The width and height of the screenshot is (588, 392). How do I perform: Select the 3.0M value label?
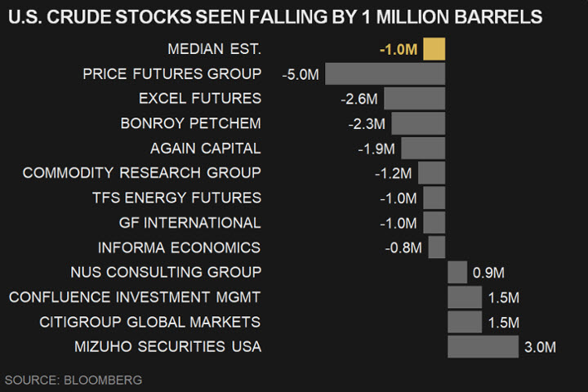tap(540, 347)
